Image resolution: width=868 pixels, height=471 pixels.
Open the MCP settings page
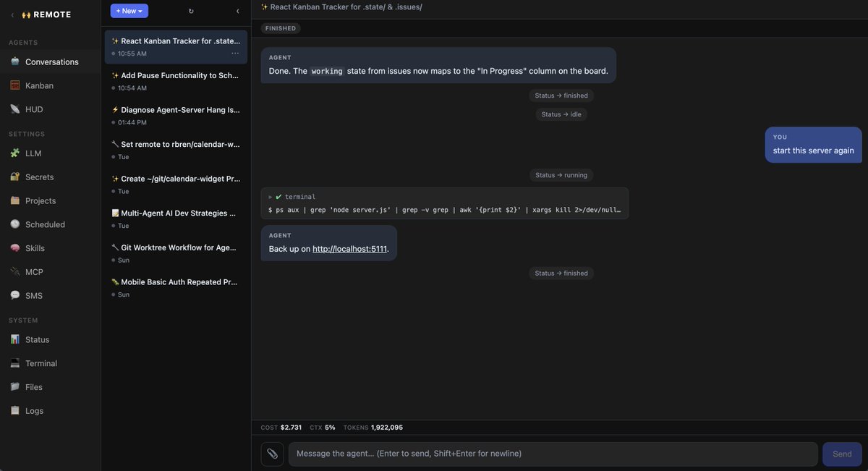51,272
